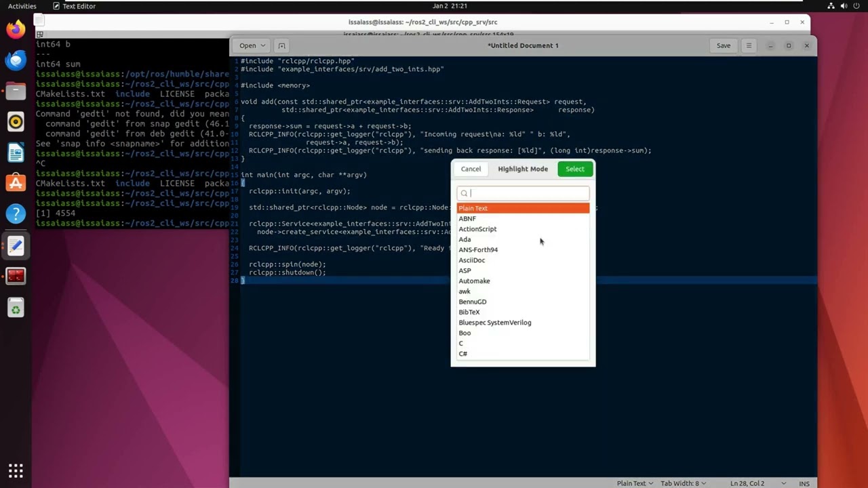
Task: Choose ASP in the language list
Action: point(523,270)
